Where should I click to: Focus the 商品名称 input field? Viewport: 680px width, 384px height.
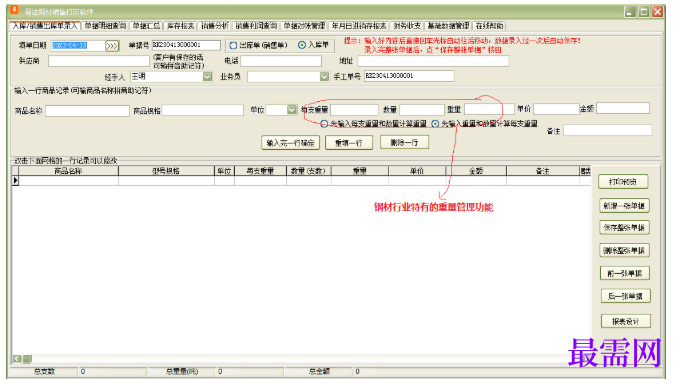(87, 111)
